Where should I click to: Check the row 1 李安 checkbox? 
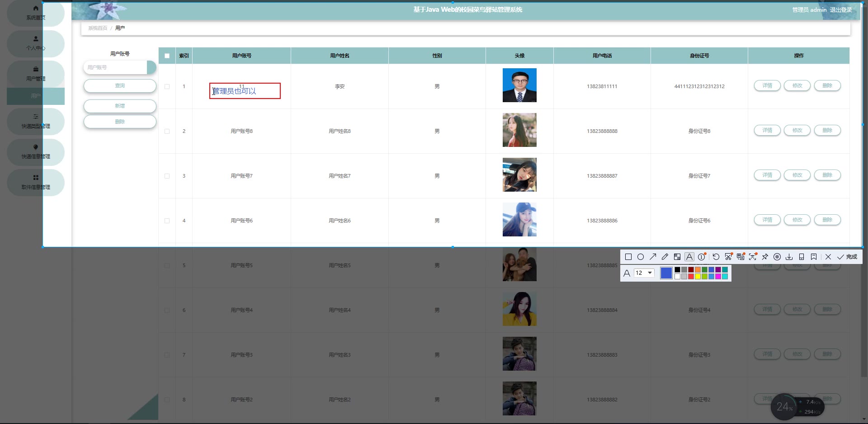click(x=167, y=86)
